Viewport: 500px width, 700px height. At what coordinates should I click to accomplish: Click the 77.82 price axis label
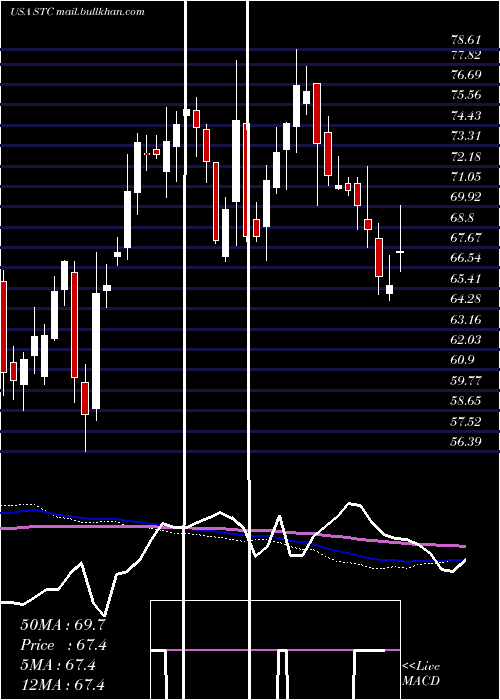pyautogui.click(x=466, y=54)
